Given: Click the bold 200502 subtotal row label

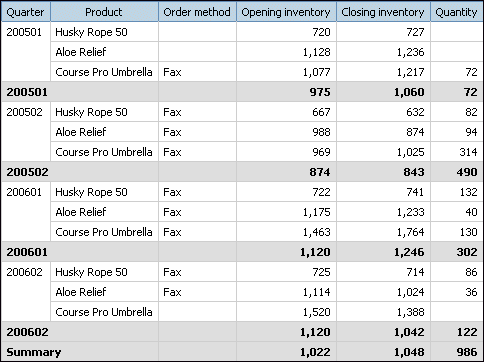Looking at the screenshot, I should click(x=27, y=172).
